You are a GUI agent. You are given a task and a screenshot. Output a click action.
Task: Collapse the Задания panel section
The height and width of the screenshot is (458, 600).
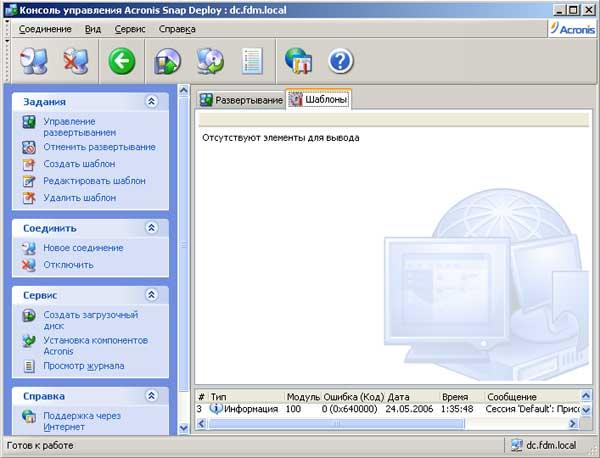point(152,101)
